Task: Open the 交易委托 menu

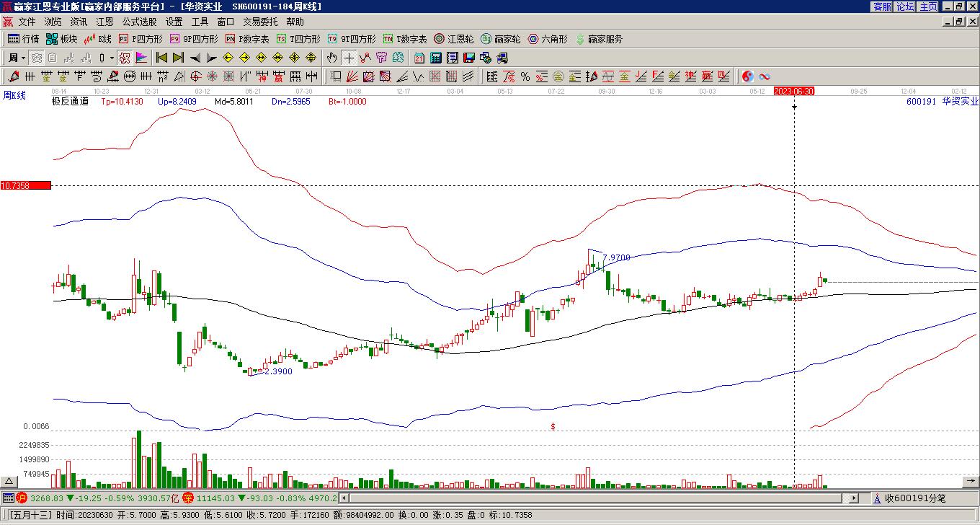Action: click(x=260, y=22)
